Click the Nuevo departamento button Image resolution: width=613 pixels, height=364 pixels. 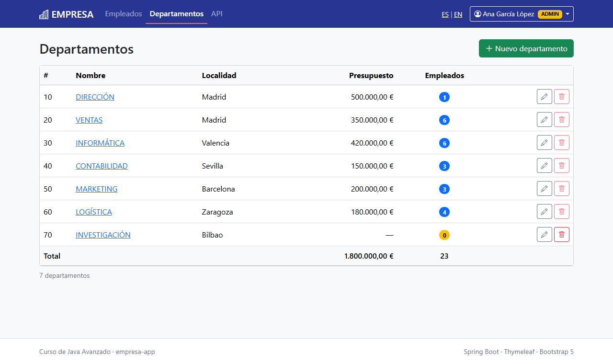[526, 48]
